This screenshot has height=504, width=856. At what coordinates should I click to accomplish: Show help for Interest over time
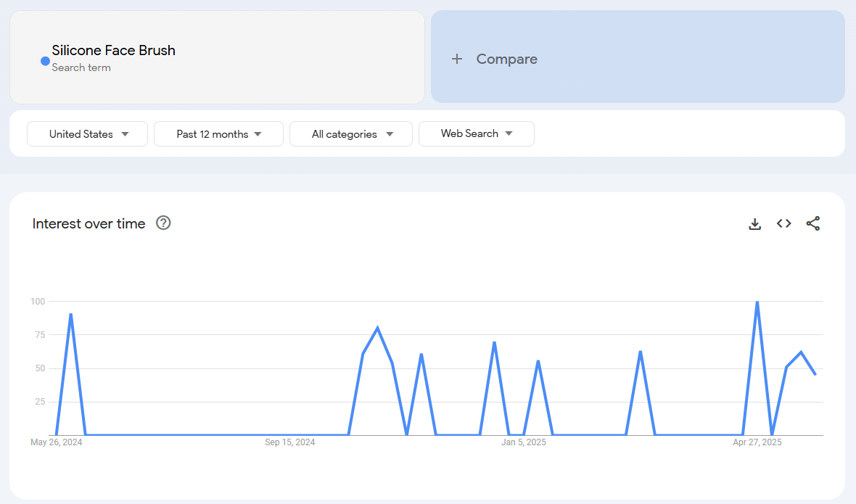tap(163, 223)
